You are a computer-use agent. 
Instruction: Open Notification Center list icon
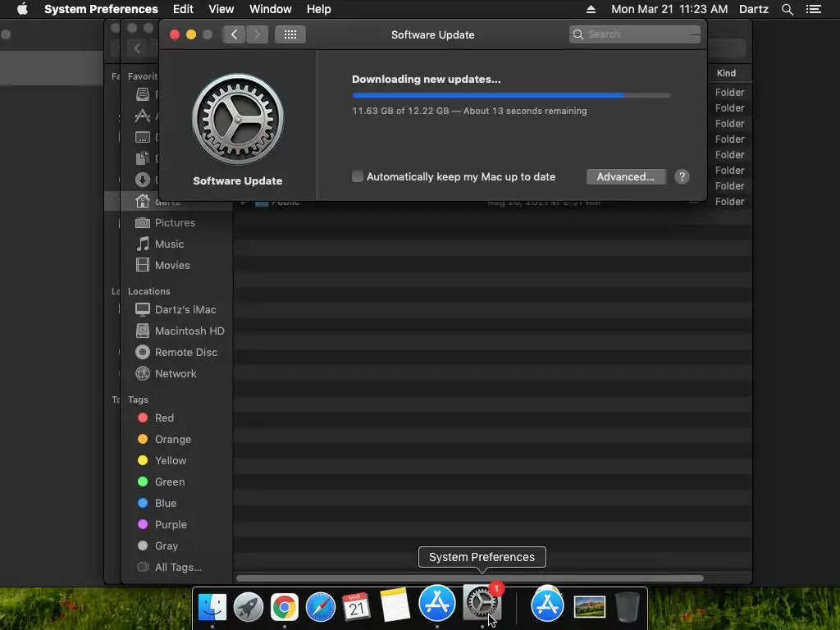[x=813, y=9]
